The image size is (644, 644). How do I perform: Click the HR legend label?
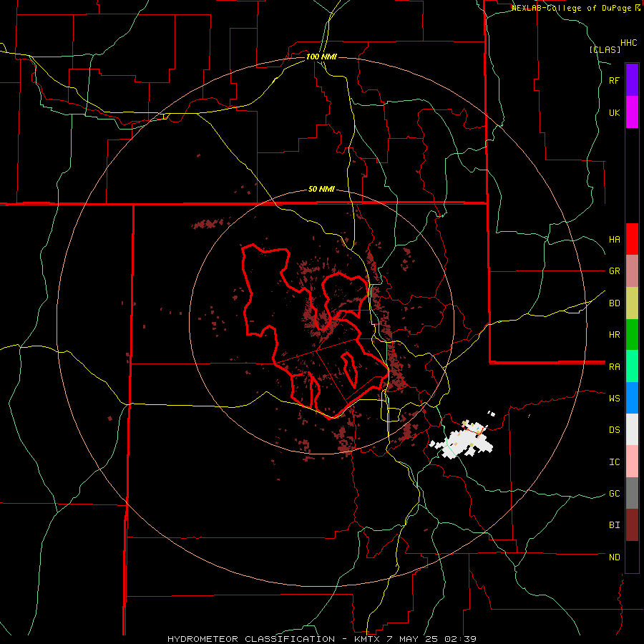[x=614, y=335]
